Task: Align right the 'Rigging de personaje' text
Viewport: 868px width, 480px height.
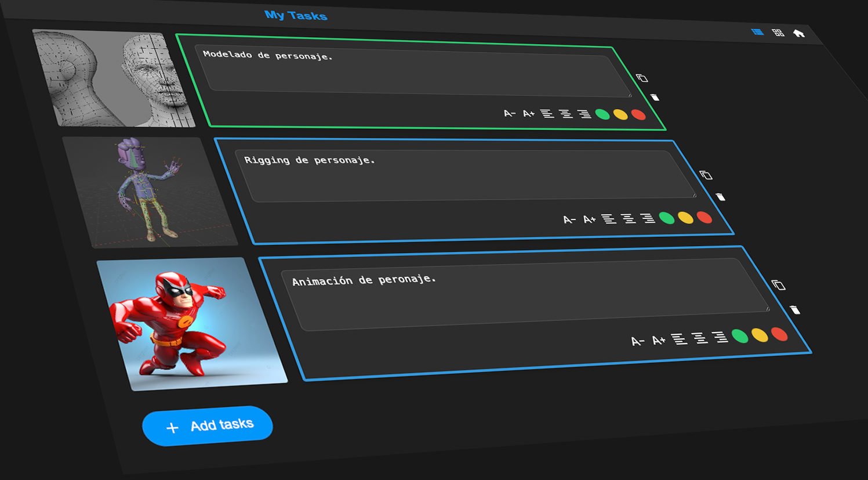Action: point(647,218)
